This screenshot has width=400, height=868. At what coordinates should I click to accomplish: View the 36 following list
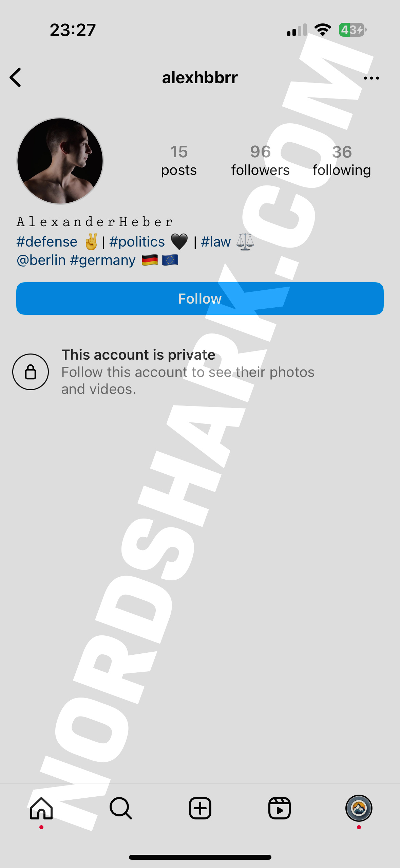click(342, 161)
